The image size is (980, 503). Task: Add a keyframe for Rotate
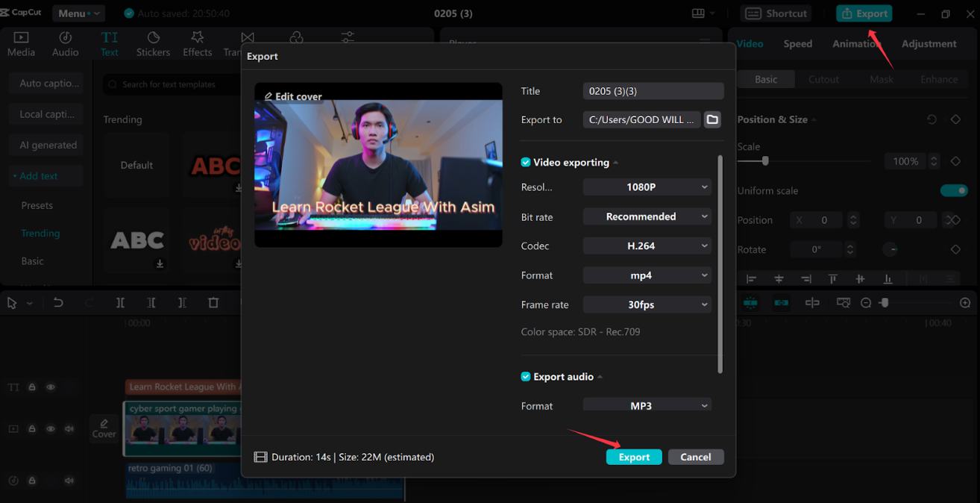955,249
